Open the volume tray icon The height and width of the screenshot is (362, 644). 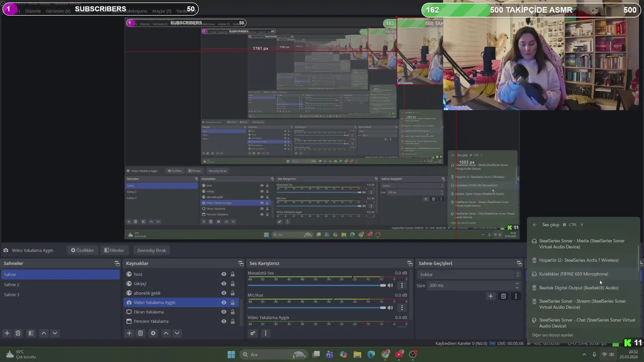pyautogui.click(x=612, y=354)
